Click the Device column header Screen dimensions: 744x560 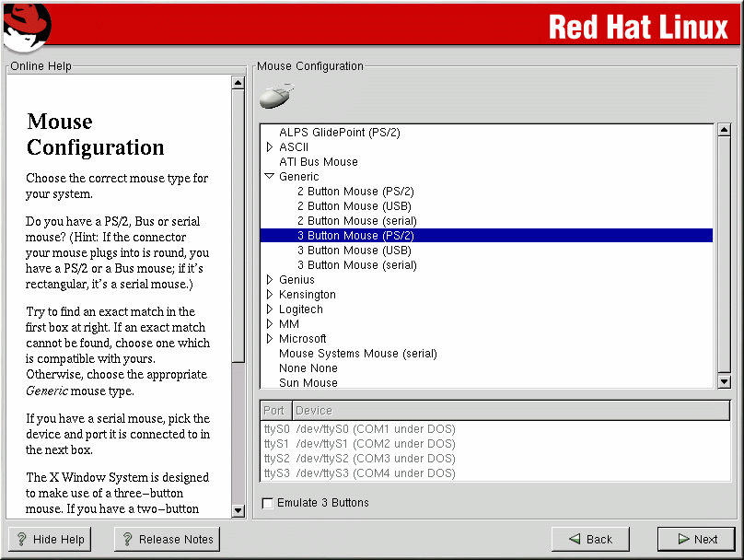pyautogui.click(x=313, y=411)
